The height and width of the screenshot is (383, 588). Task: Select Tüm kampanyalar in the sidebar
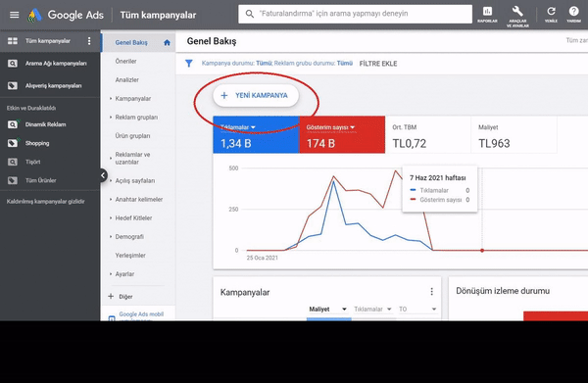(x=48, y=41)
